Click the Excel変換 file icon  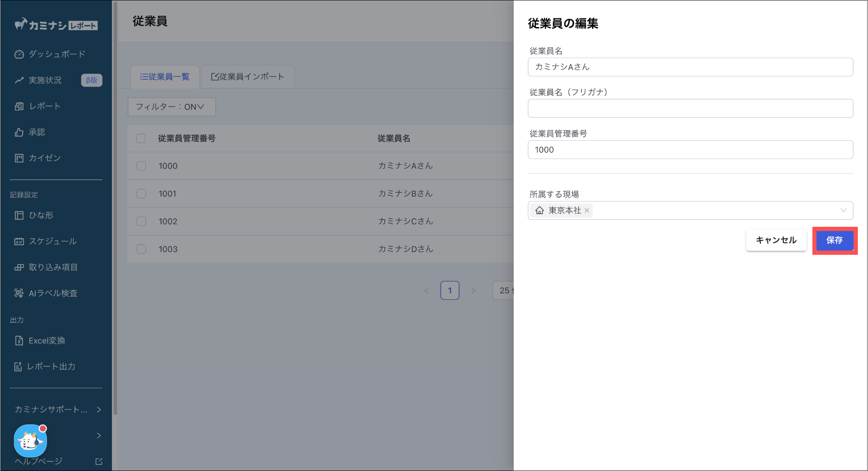19,340
